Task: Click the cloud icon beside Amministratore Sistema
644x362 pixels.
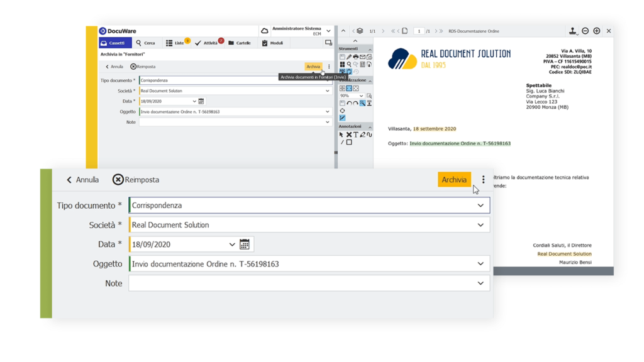Action: point(265,31)
